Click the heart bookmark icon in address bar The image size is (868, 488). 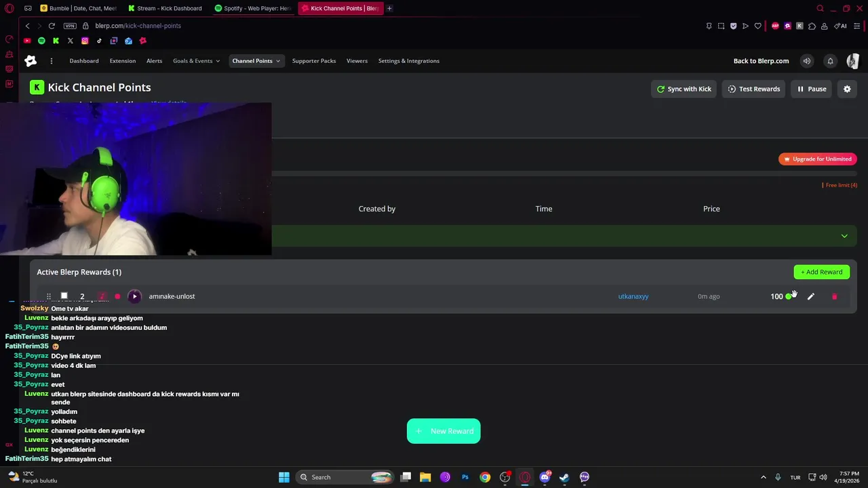757,26
